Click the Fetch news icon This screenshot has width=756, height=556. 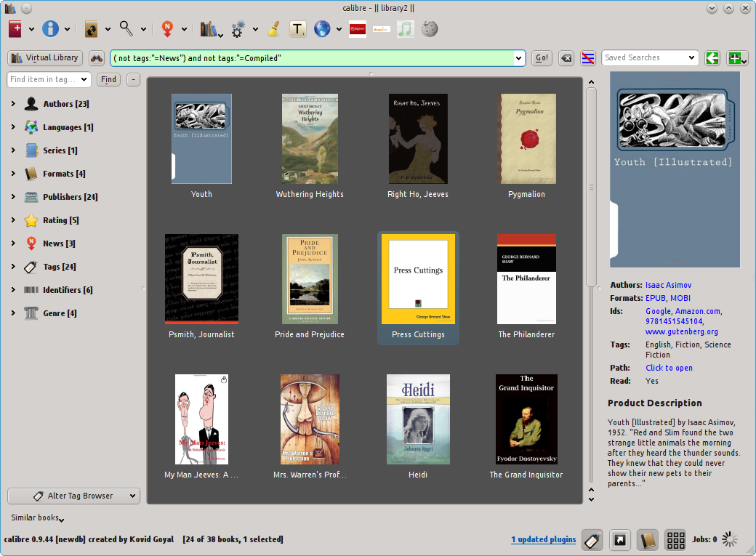[x=167, y=29]
